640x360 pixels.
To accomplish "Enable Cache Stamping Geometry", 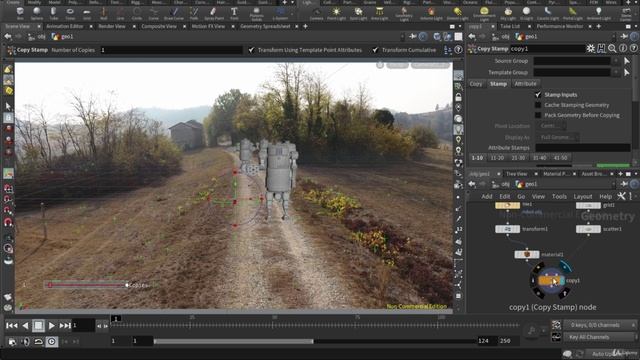I will 538,105.
